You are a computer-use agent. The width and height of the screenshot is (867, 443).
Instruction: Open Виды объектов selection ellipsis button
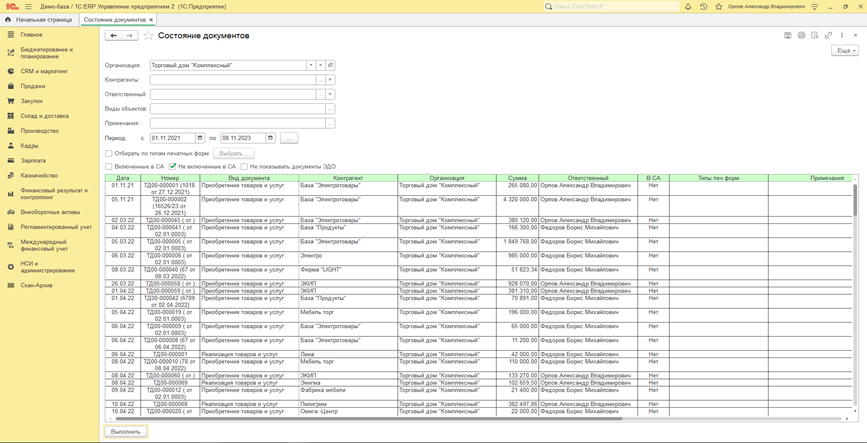pyautogui.click(x=330, y=109)
